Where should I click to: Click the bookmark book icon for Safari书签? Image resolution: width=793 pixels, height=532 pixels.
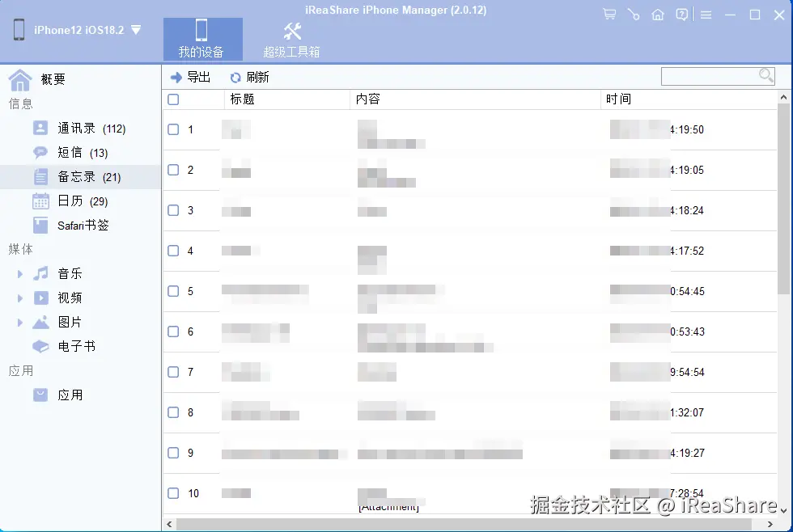pos(40,226)
